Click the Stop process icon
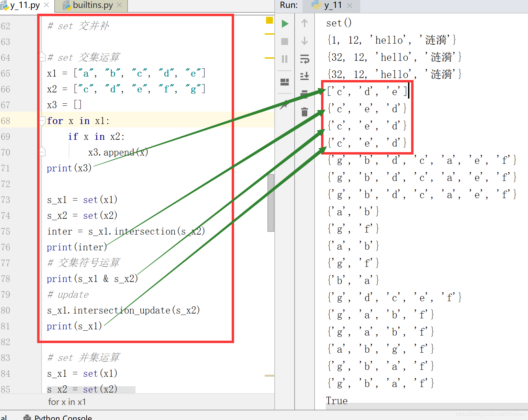Image resolution: width=528 pixels, height=420 pixels. point(285,41)
